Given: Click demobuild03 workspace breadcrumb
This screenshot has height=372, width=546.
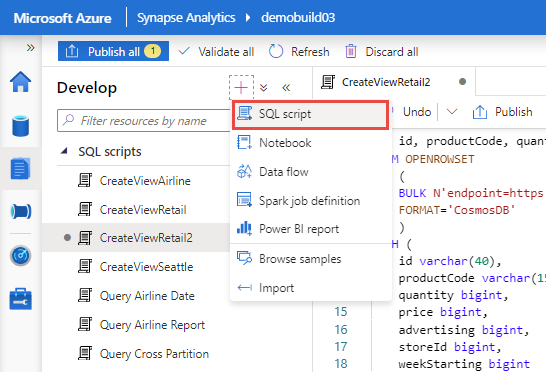Looking at the screenshot, I should click(298, 18).
